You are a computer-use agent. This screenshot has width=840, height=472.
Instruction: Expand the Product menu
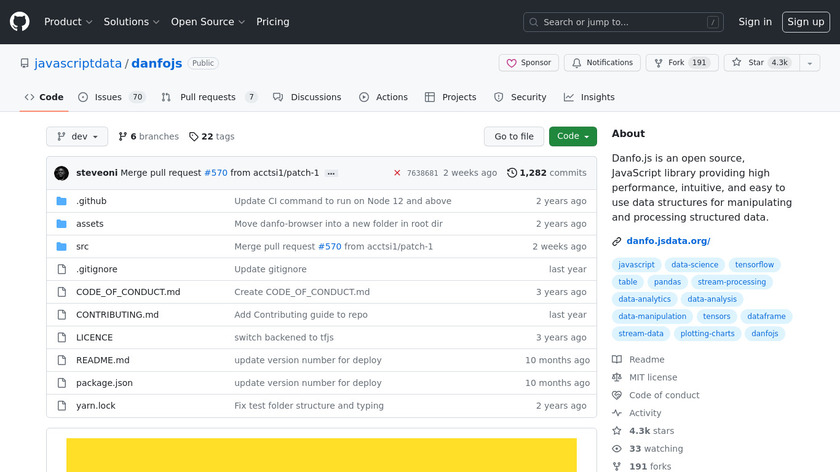point(68,22)
